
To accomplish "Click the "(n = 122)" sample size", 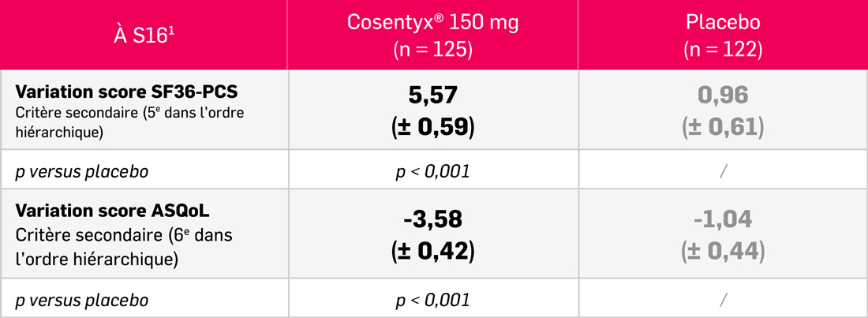I will coord(722,50).
